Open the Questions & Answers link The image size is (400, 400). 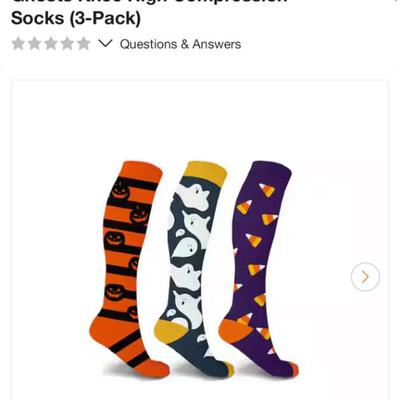pyautogui.click(x=180, y=44)
